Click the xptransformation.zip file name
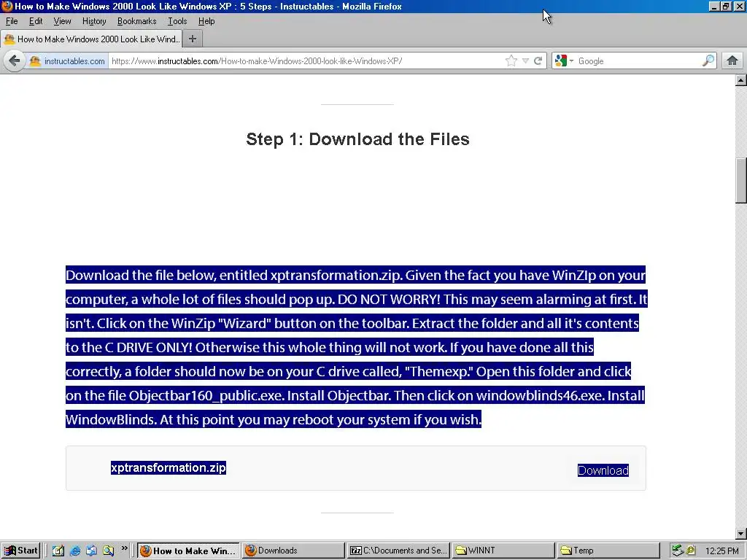This screenshot has width=747, height=560. [x=169, y=467]
